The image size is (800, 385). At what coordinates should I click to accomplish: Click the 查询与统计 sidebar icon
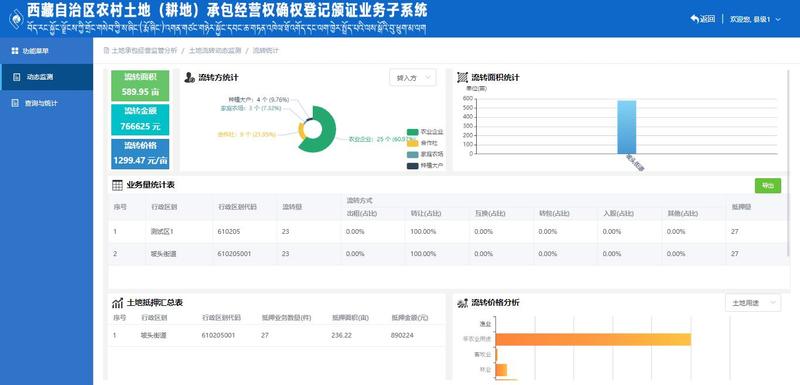(15, 103)
